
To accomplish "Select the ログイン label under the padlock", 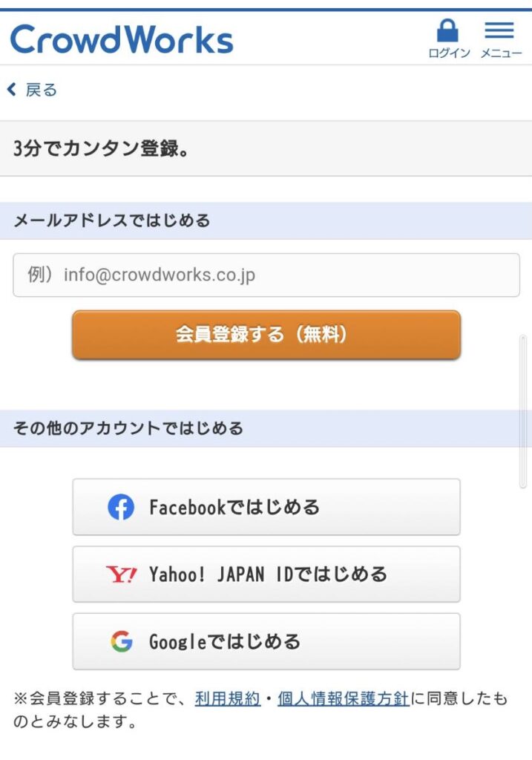I will click(x=449, y=53).
